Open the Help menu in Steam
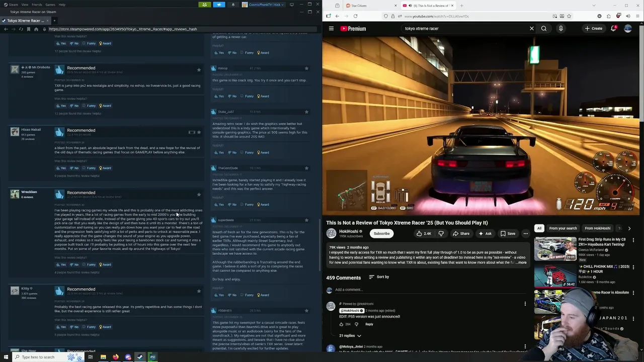This screenshot has height=362, width=644. point(62,5)
